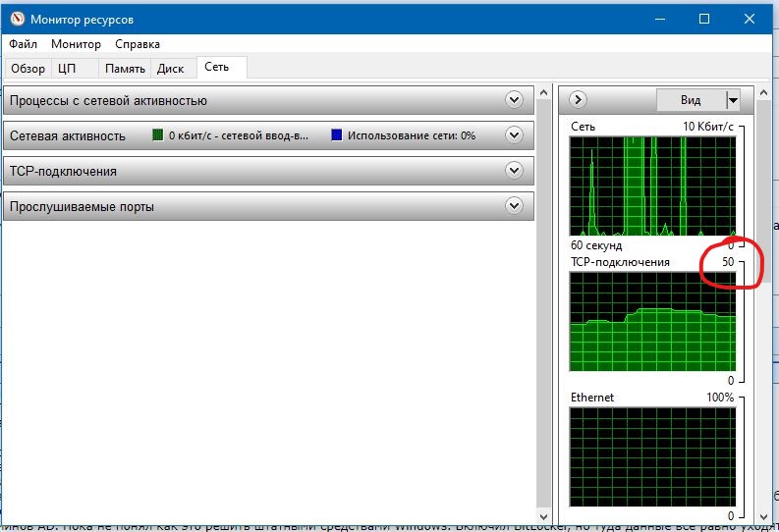Click the green network I/O legend square
This screenshot has width=779, height=532.
pyautogui.click(x=157, y=135)
